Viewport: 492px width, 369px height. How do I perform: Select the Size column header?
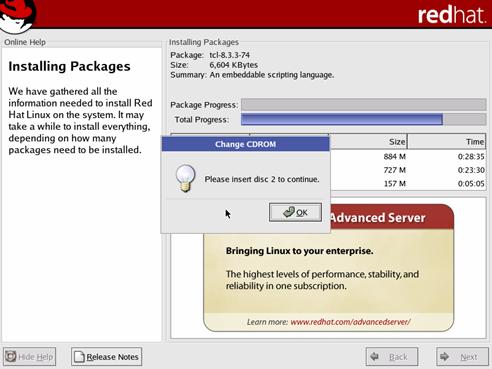[x=368, y=142]
